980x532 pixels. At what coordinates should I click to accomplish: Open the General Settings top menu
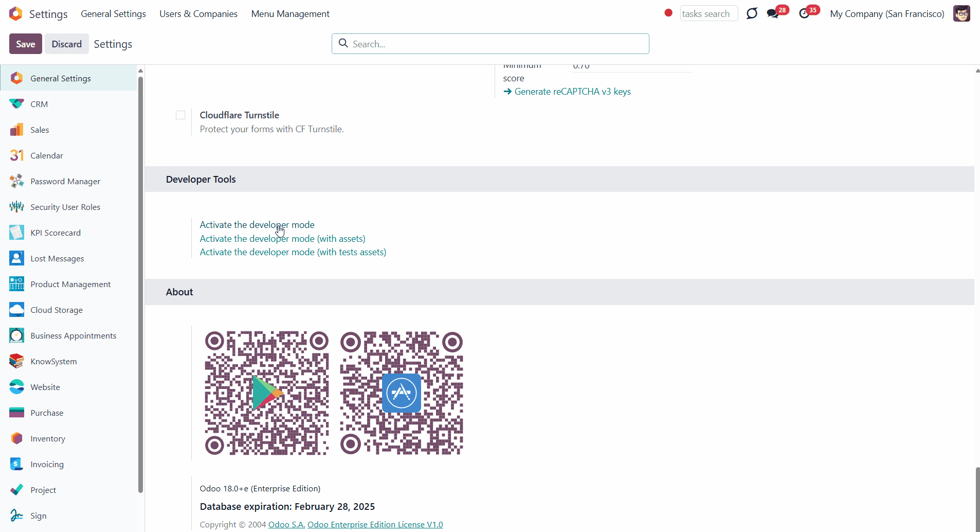click(x=113, y=14)
